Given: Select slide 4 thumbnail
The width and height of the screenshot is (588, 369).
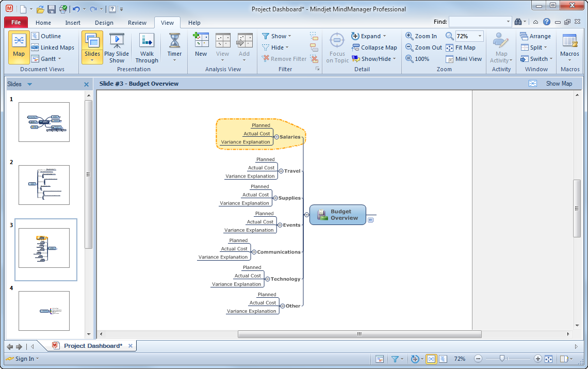Looking at the screenshot, I should point(44,311).
